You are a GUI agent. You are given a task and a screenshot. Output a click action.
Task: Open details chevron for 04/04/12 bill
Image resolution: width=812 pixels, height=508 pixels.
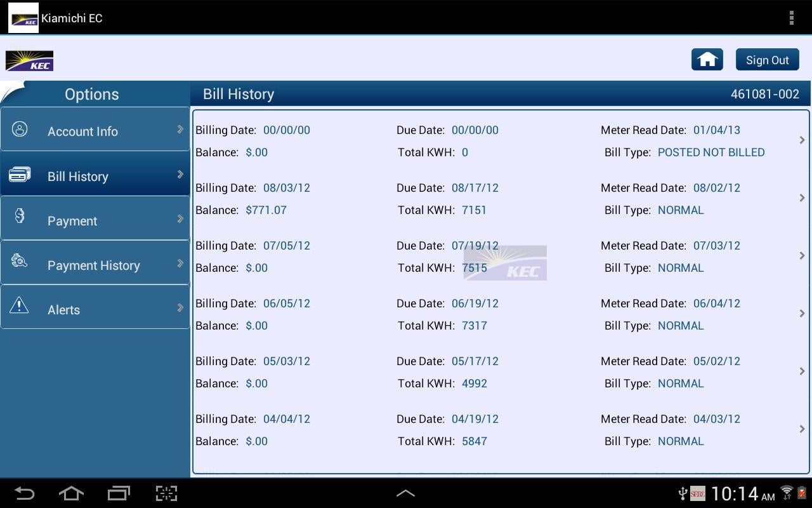pyautogui.click(x=802, y=429)
